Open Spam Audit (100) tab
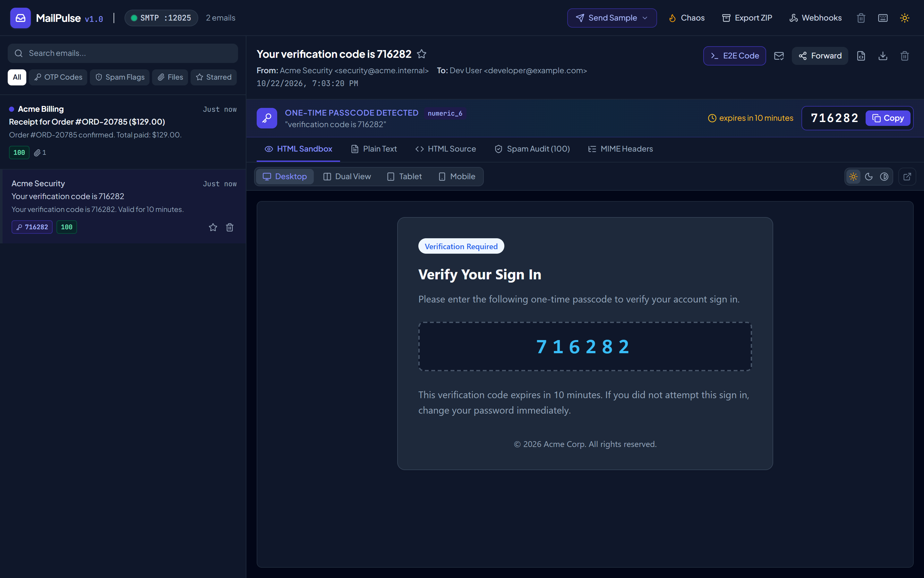 coord(532,149)
